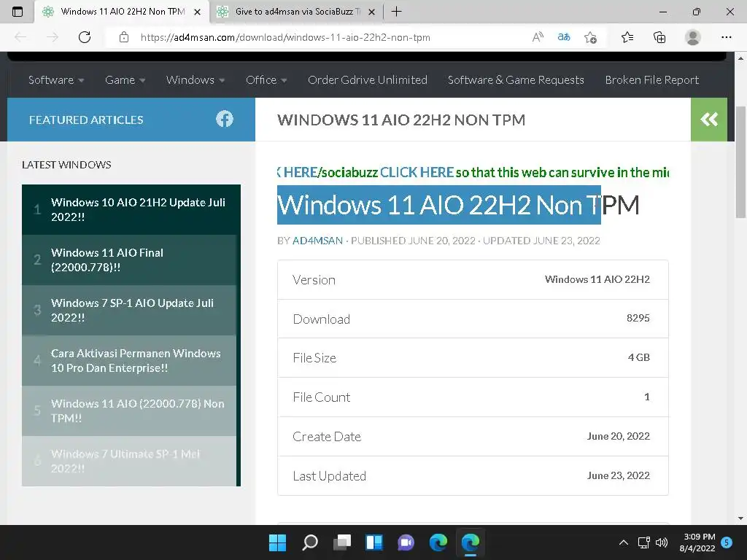
Task: Open Task View on the taskbar
Action: pos(342,542)
